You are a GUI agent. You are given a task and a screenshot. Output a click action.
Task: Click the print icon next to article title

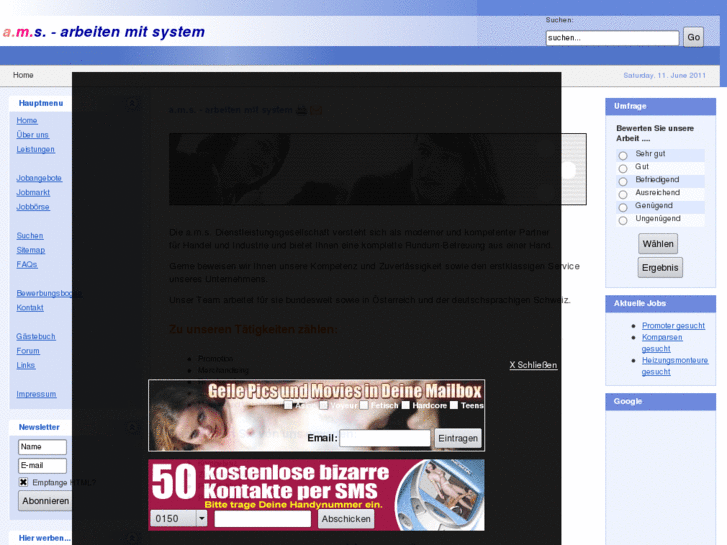click(x=301, y=110)
